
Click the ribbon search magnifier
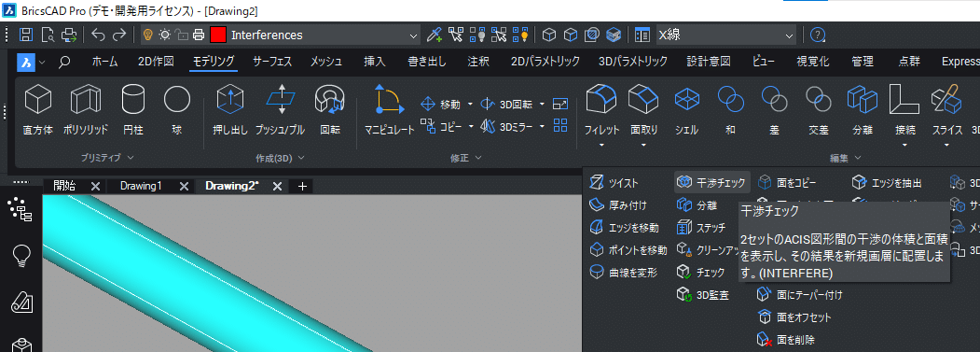63,62
